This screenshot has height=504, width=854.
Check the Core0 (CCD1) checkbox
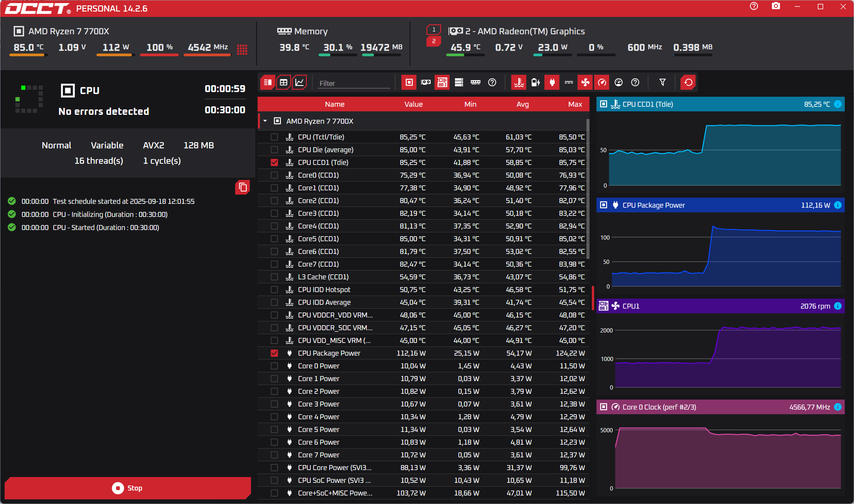click(x=274, y=175)
